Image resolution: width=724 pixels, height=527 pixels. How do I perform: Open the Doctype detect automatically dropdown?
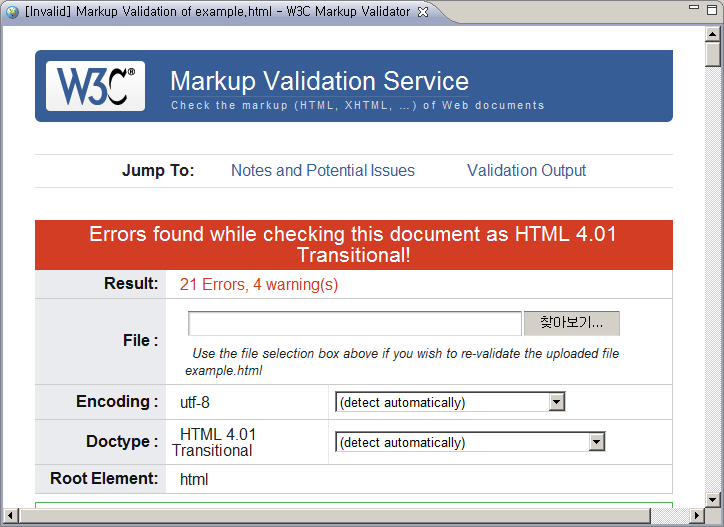pos(596,442)
